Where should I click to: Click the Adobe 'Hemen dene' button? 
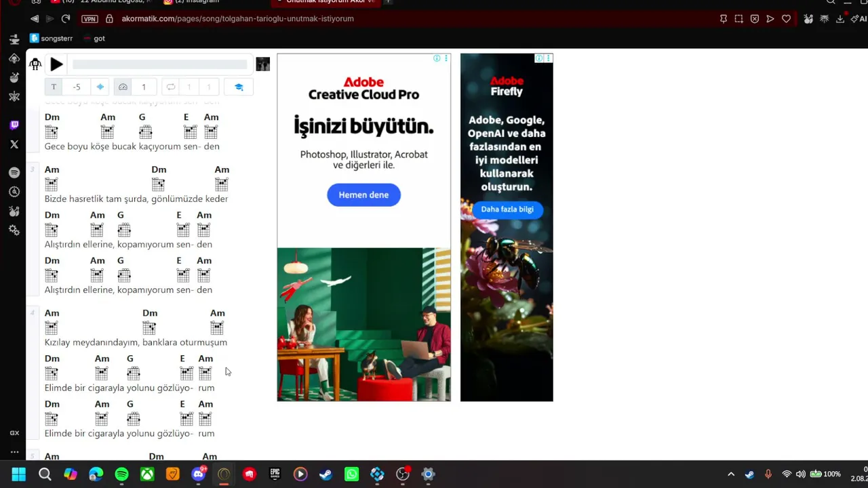[363, 195]
